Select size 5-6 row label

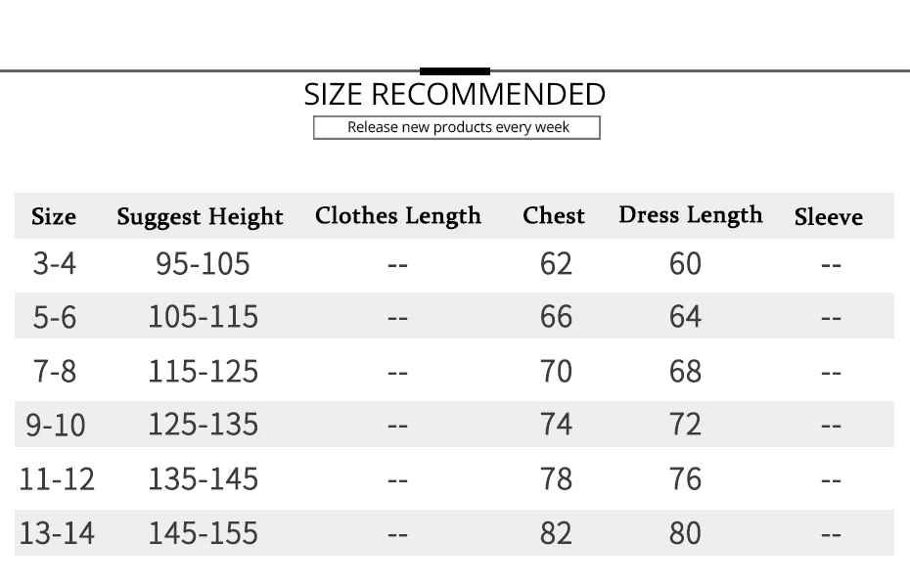tap(55, 318)
